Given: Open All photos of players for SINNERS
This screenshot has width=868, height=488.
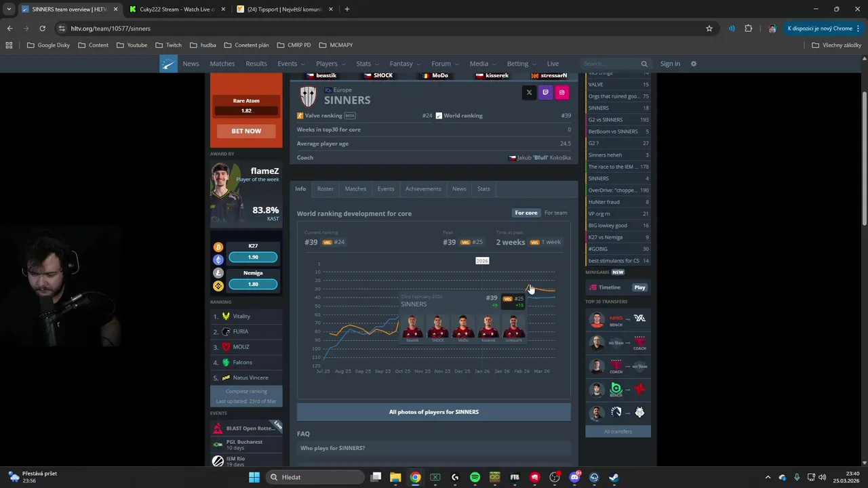Looking at the screenshot, I should tap(434, 411).
